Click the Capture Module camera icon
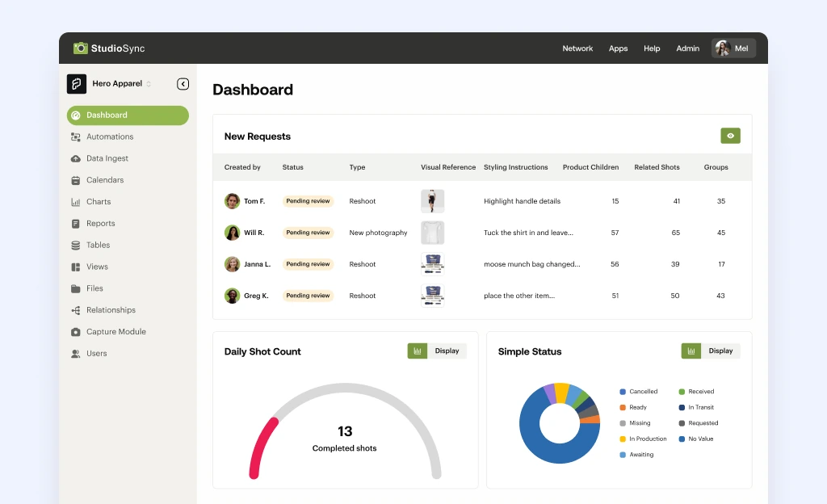827x504 pixels. pos(76,332)
